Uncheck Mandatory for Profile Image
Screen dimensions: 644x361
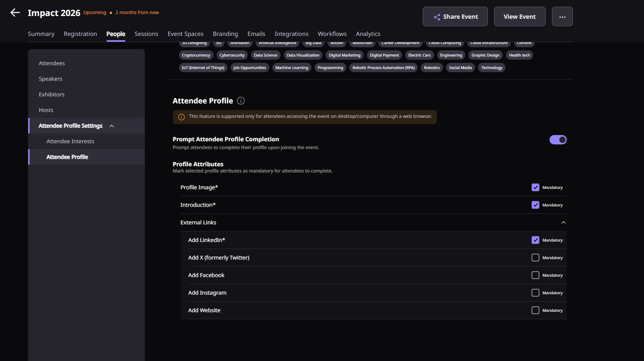coord(535,187)
